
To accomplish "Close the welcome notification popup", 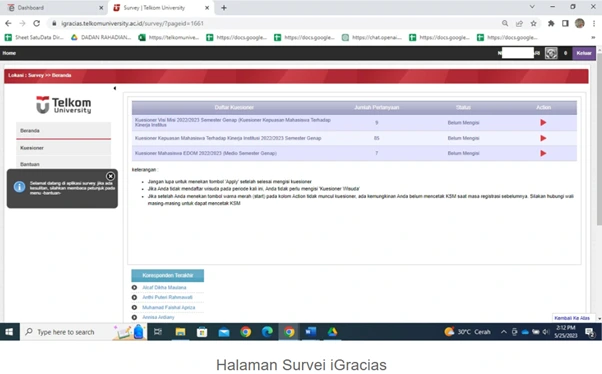I will coord(110,176).
